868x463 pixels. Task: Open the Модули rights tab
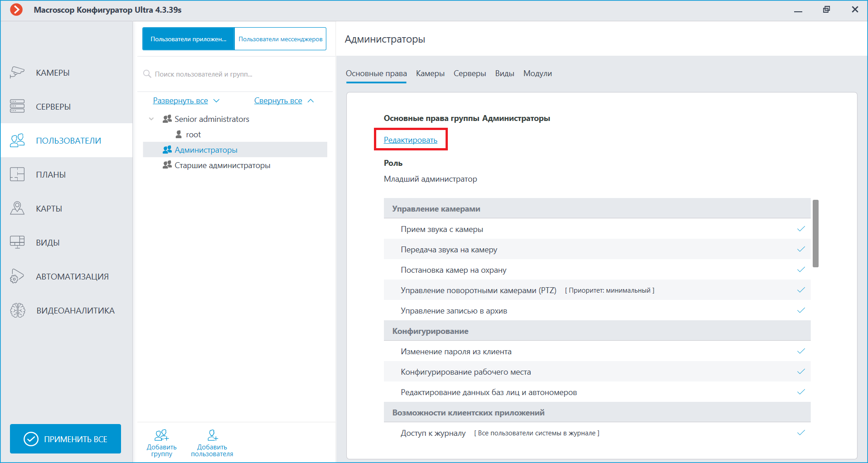[x=538, y=73]
